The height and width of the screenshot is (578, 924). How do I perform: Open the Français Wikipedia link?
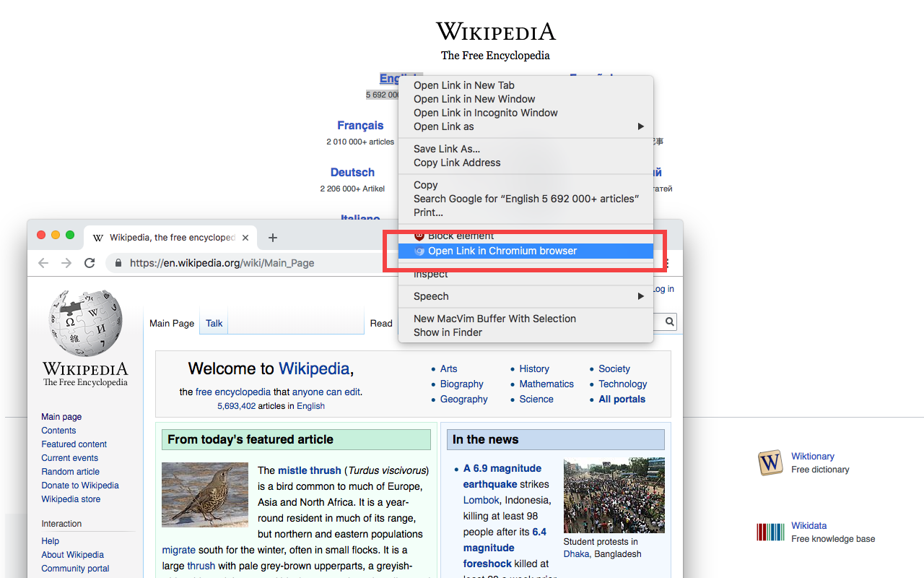tap(360, 125)
